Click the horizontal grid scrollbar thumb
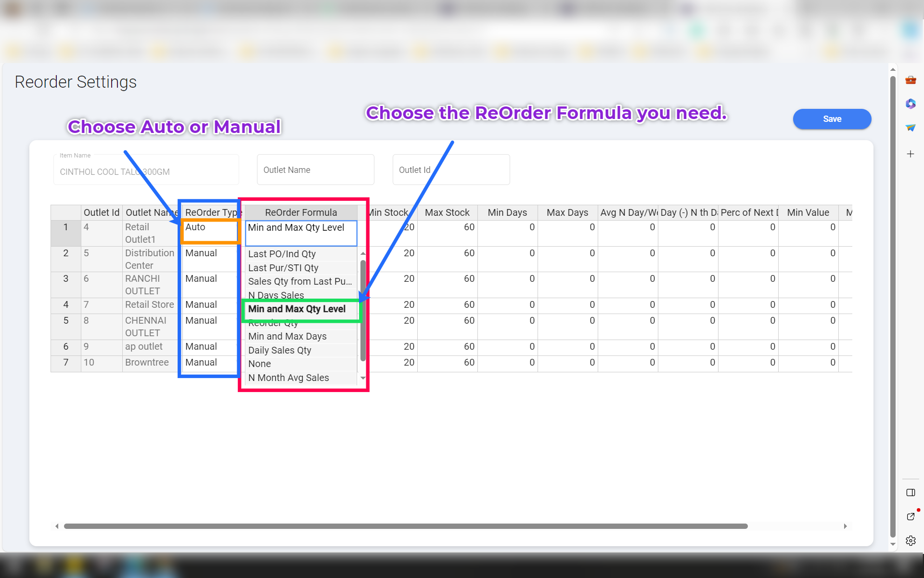 click(405, 526)
